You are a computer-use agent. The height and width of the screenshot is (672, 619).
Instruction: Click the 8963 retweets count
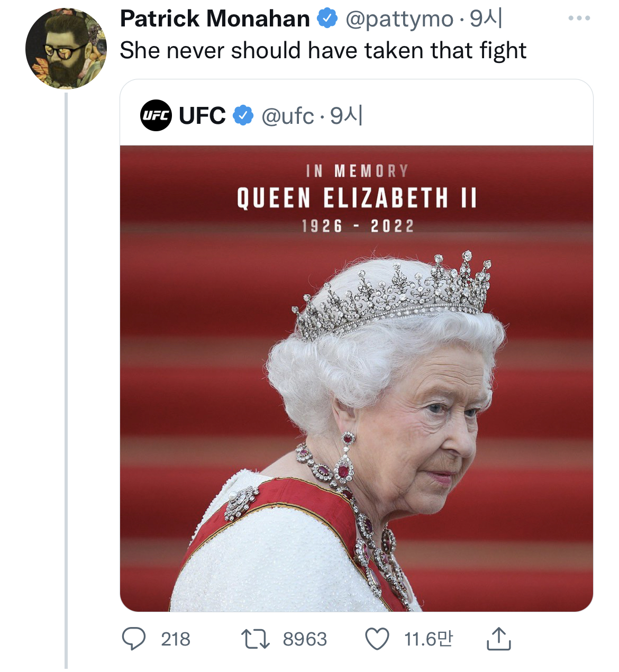305,639
